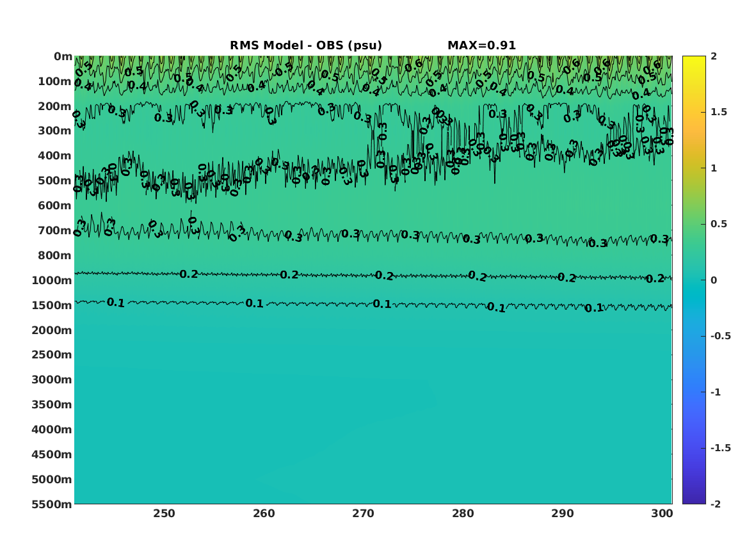Viewport: 747px width, 560px height.
Task: Select the '0m' depth axis label
Action: click(63, 57)
